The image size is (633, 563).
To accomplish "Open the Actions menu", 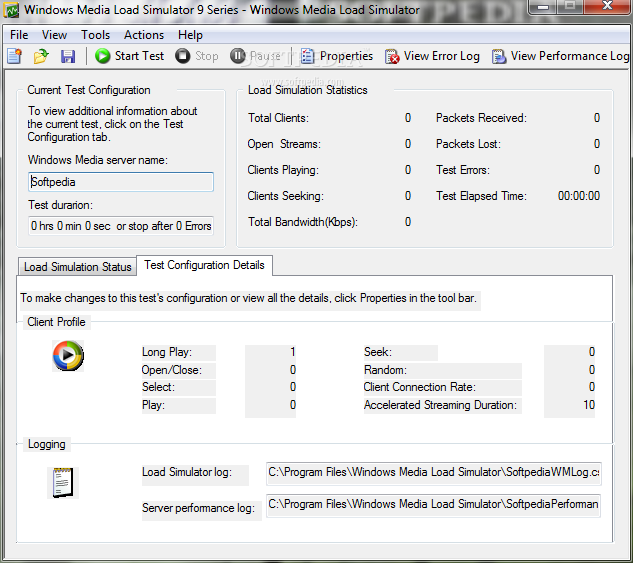I will (144, 35).
